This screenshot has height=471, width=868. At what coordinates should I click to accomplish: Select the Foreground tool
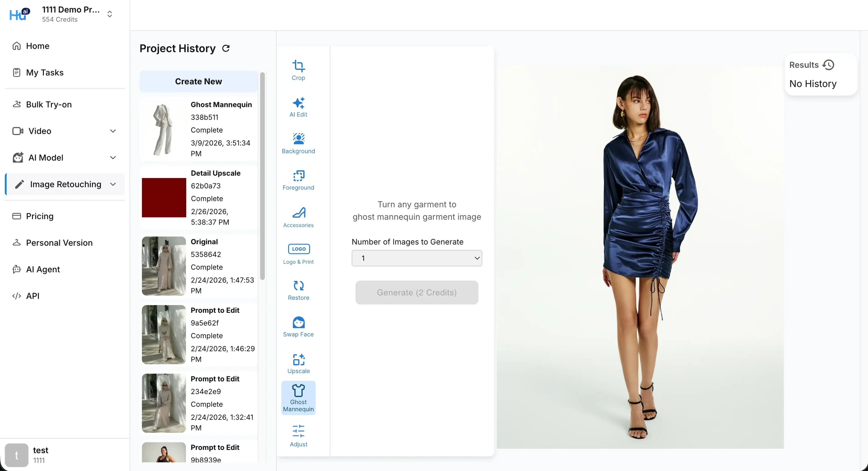click(x=298, y=180)
